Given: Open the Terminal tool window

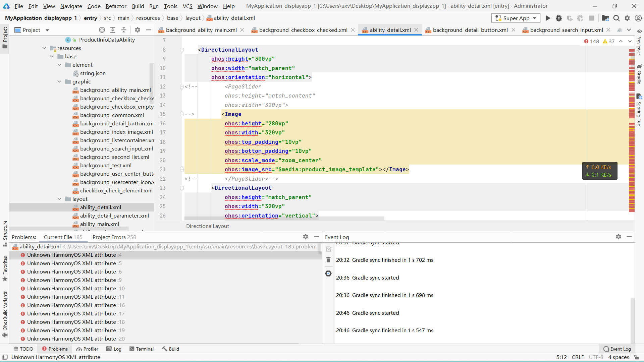Looking at the screenshot, I should click(142, 349).
